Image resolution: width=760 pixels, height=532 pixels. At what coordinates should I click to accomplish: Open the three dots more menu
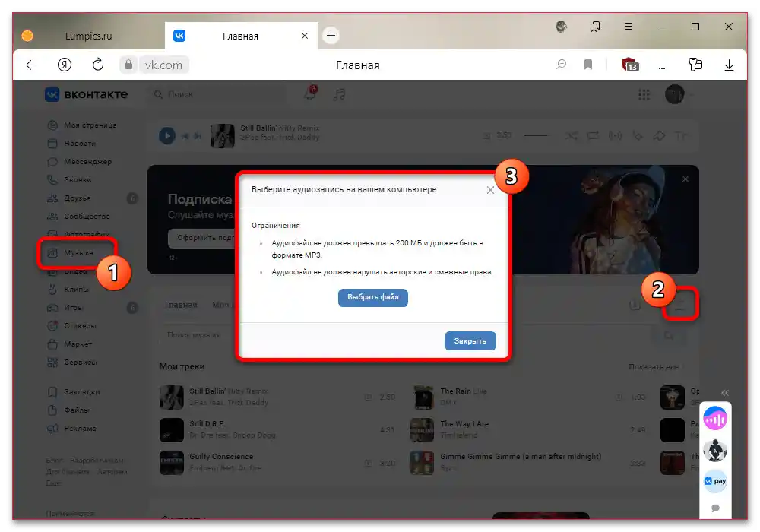(662, 68)
